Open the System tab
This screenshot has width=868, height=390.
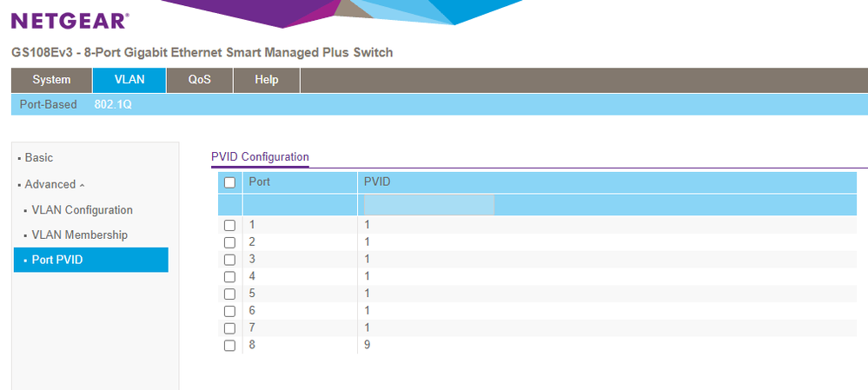51,80
